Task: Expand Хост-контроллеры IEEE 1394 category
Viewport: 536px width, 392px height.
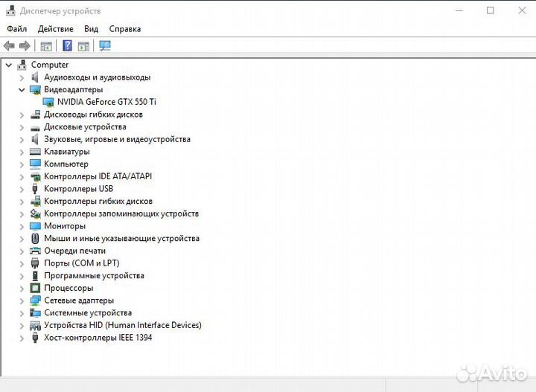Action: pos(22,338)
